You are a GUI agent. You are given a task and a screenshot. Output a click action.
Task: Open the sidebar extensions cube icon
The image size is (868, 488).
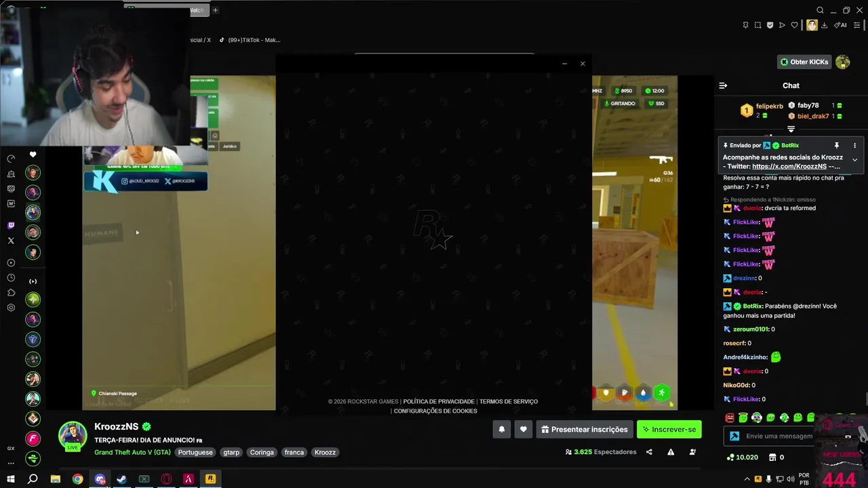pyautogui.click(x=11, y=293)
